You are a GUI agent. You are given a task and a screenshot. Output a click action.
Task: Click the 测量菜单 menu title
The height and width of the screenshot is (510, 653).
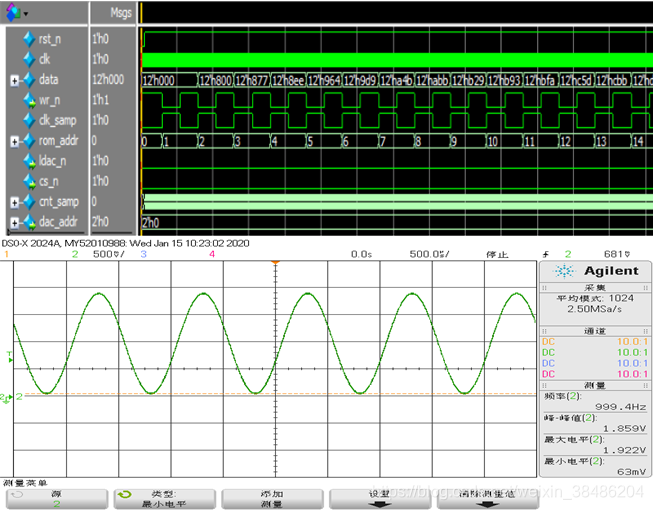pyautogui.click(x=25, y=483)
